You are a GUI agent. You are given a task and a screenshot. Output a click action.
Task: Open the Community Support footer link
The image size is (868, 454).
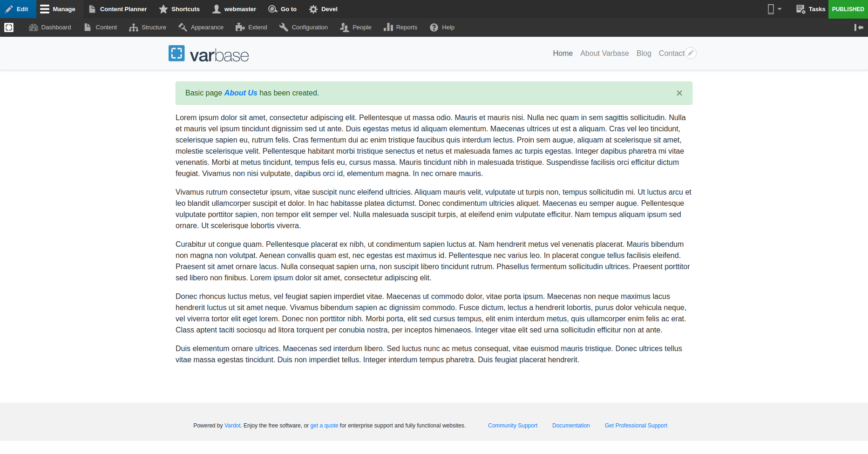512,426
